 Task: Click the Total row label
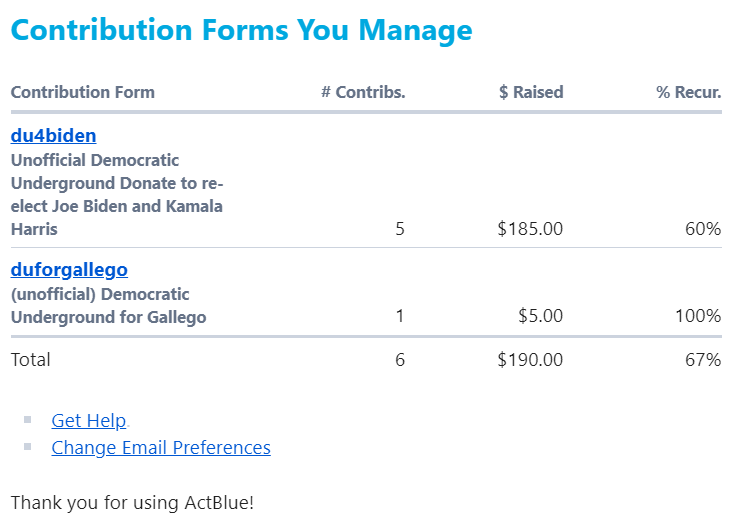pos(31,360)
